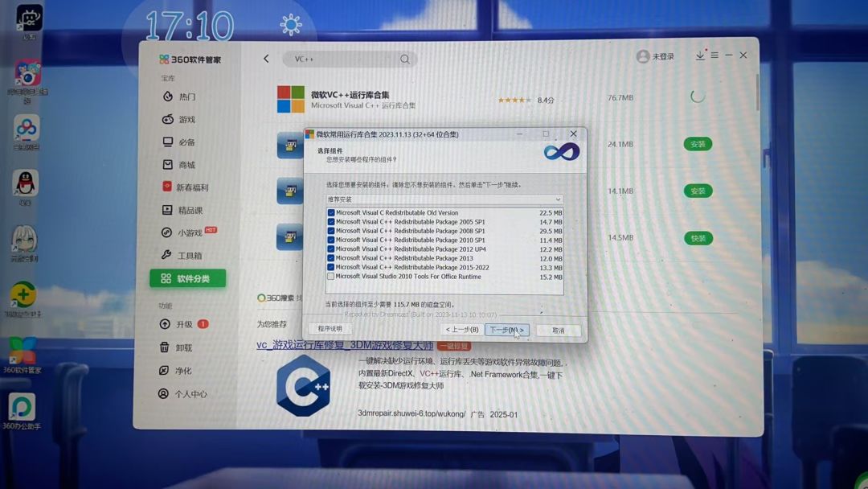Open 小游戏 with the HOT badge

tap(188, 232)
